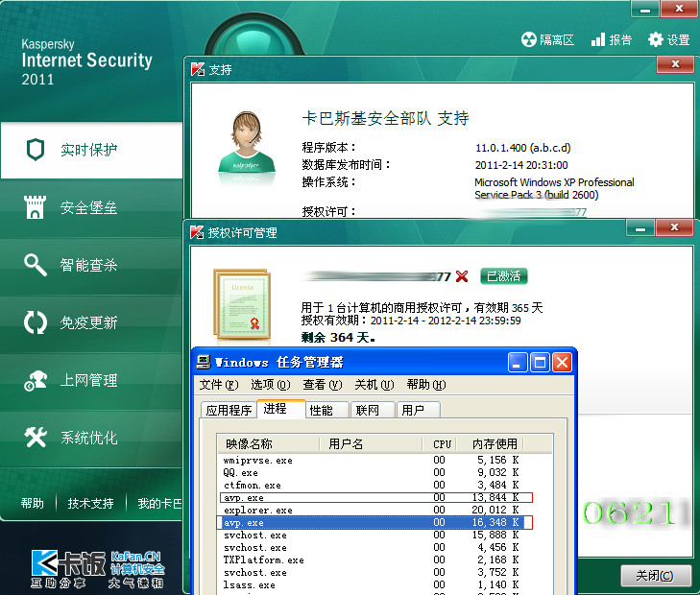The height and width of the screenshot is (595, 700).
Task: Select the 免疫更新 refresh arrows icon
Action: point(36,322)
